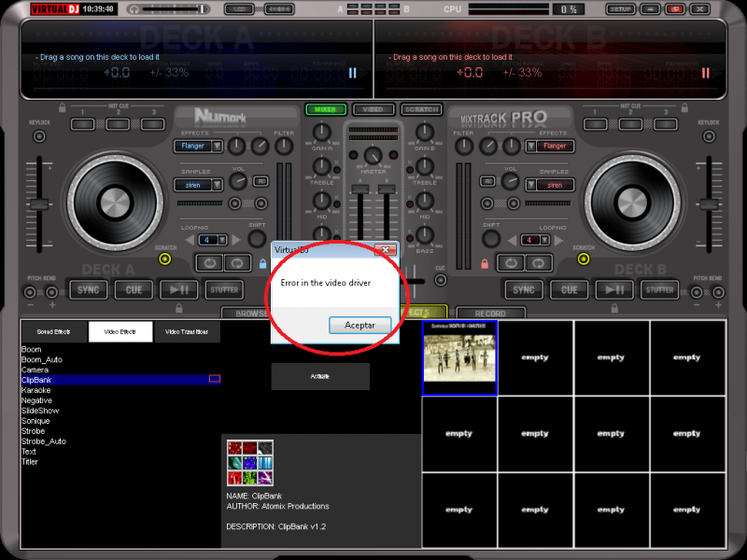Toggle Deck B red loop lock icon
The height and width of the screenshot is (560, 747).
(485, 263)
